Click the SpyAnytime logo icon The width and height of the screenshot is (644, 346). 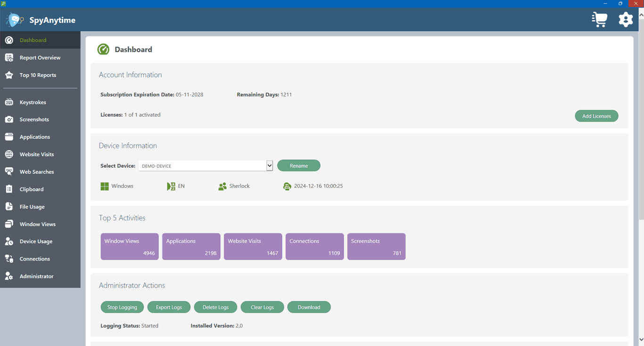[15, 20]
